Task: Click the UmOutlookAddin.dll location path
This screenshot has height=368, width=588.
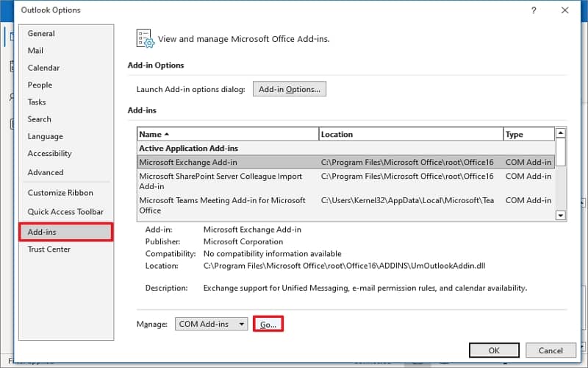Action: (x=344, y=266)
